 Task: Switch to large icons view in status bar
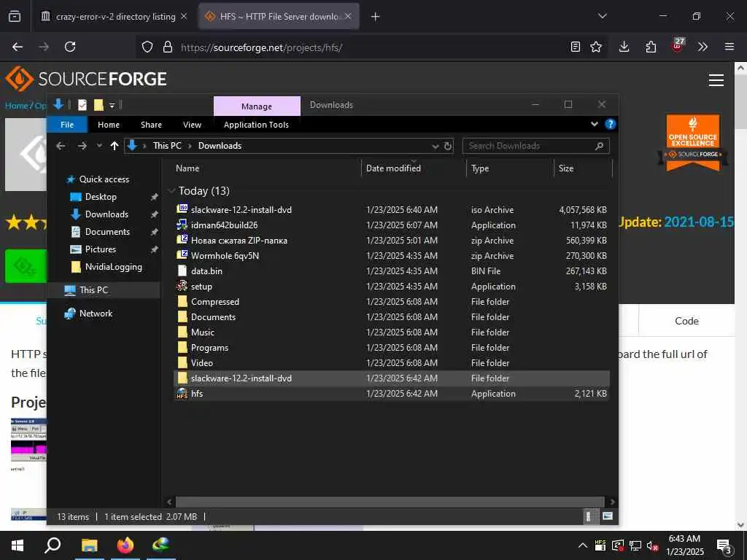(x=608, y=516)
